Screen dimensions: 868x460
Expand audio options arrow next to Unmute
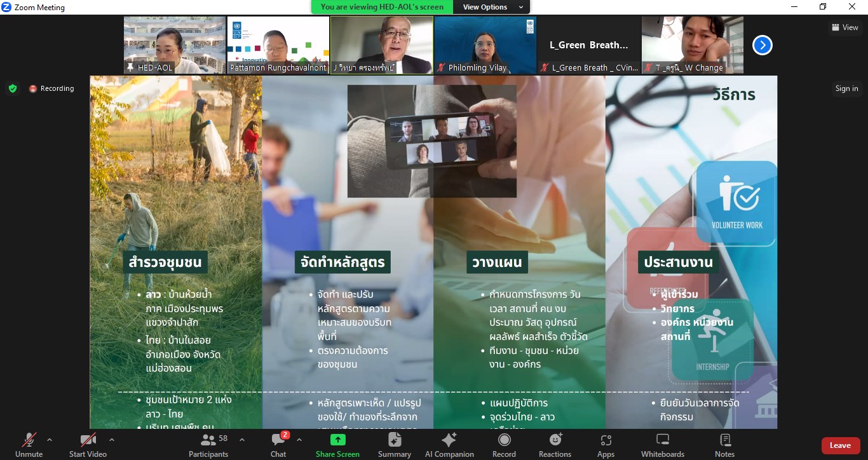click(x=50, y=440)
